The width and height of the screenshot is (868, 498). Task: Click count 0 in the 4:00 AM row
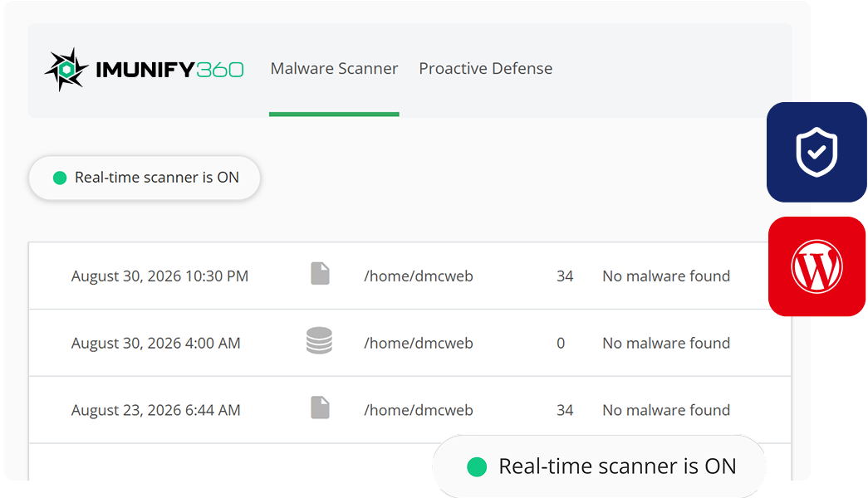[561, 343]
